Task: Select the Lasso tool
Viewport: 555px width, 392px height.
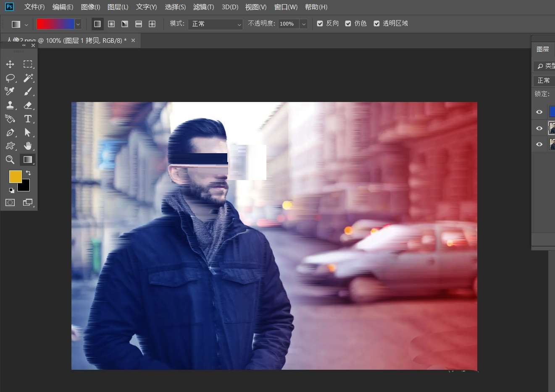Action: [x=10, y=78]
